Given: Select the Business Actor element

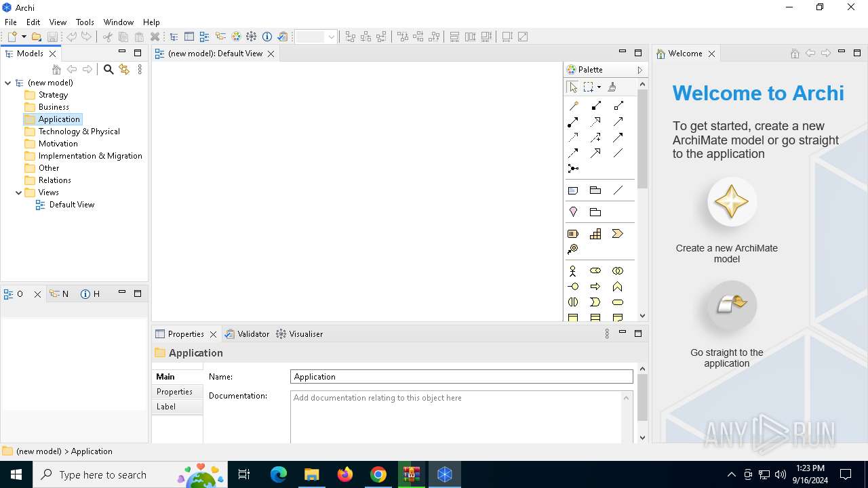Looking at the screenshot, I should pos(573,271).
